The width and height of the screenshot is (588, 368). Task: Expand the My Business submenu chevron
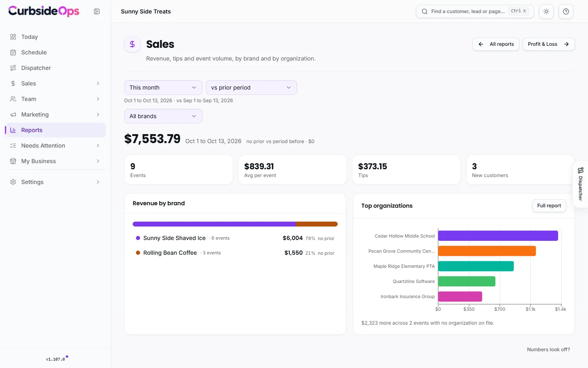[98, 161]
